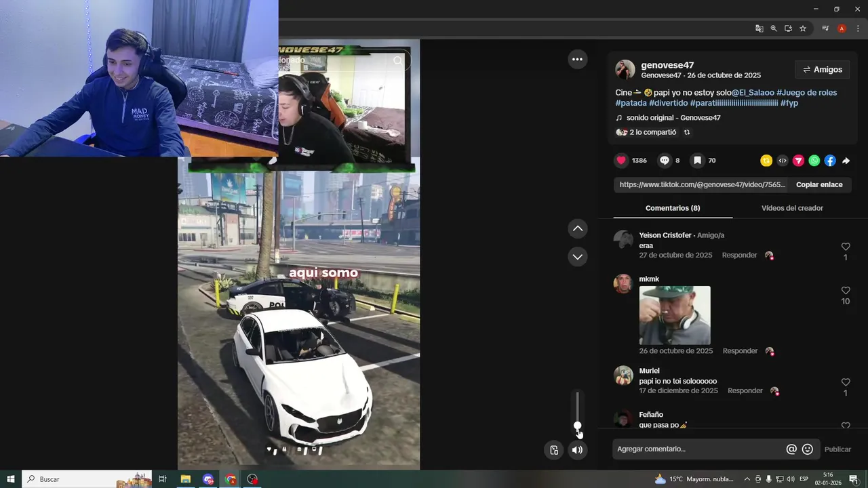868x488 pixels.
Task: Open hashtag #patada
Action: pos(631,103)
